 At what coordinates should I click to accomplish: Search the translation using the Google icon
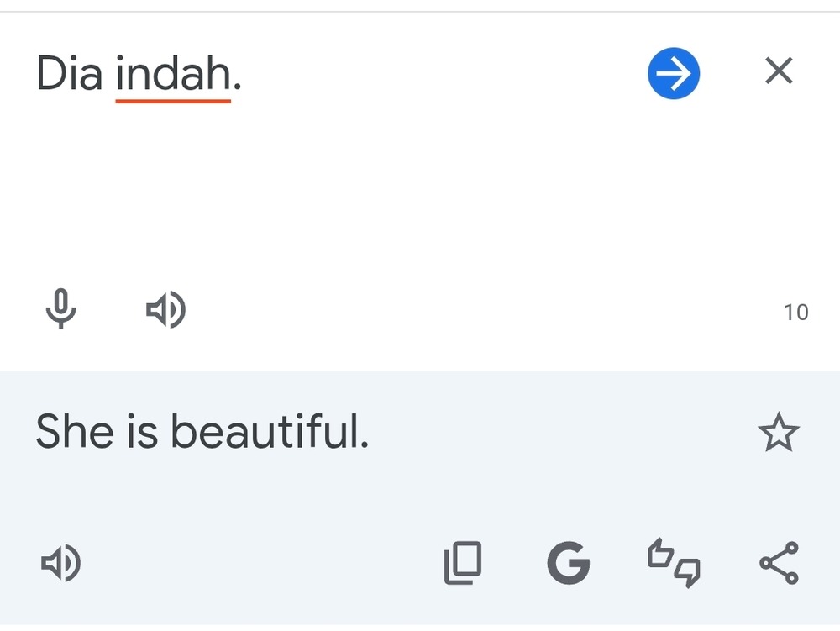(x=569, y=563)
